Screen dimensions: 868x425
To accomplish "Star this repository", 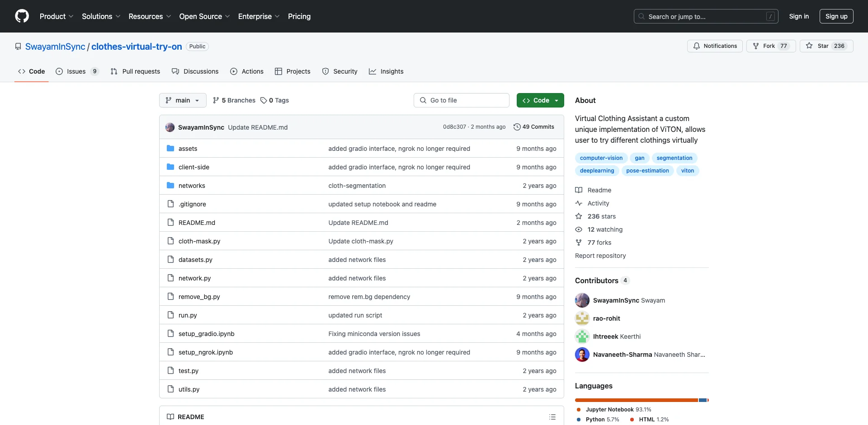I will coord(826,46).
